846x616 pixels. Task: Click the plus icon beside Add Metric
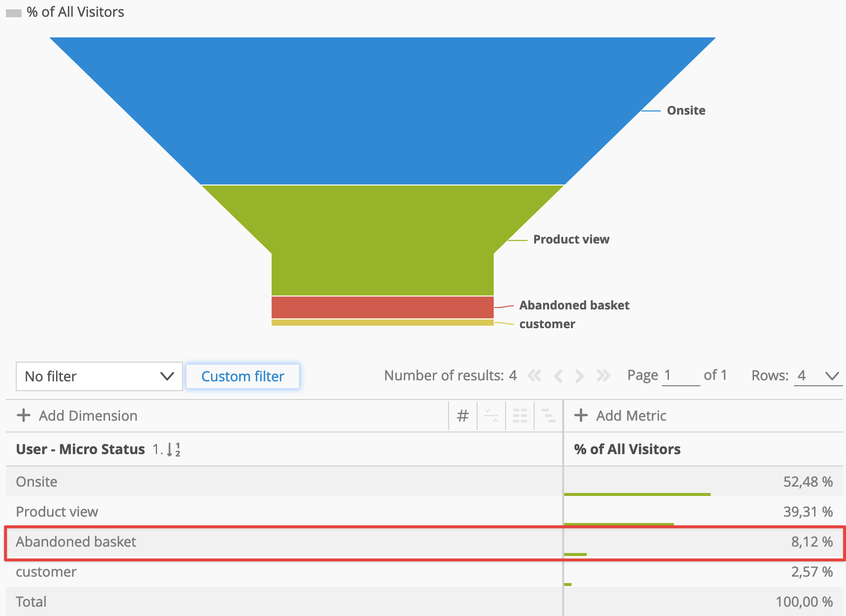point(581,415)
